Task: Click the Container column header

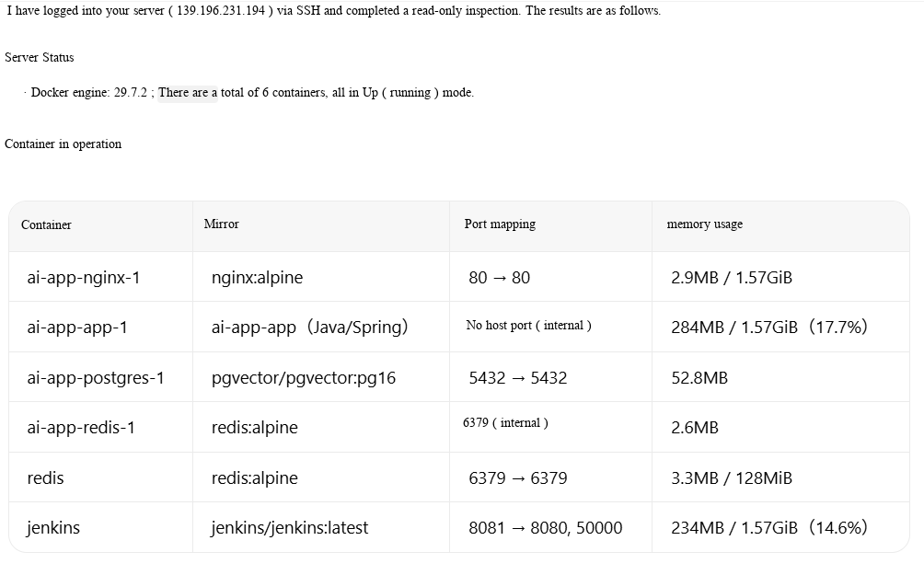Action: [46, 224]
